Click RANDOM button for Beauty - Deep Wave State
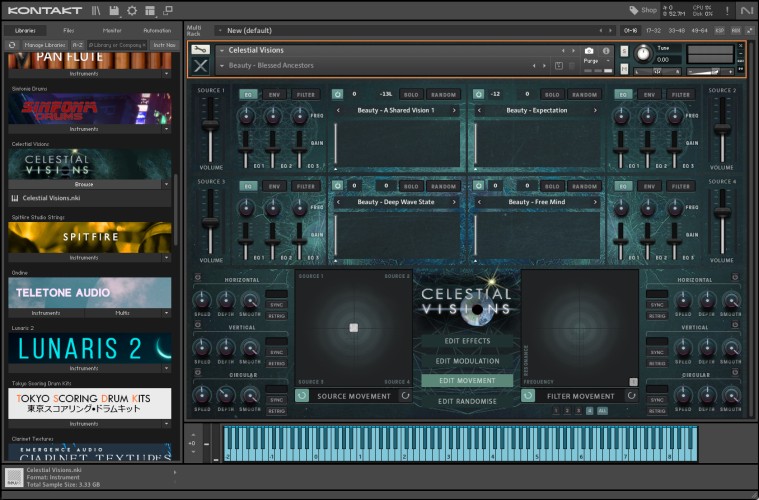This screenshot has height=500, width=759. 443,185
